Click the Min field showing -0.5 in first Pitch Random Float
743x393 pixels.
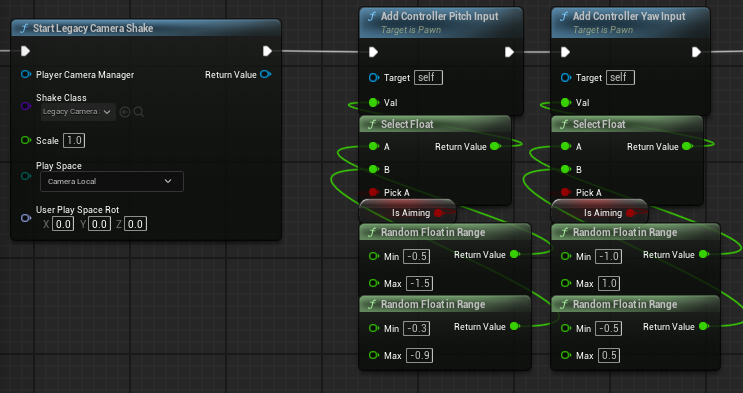click(417, 256)
